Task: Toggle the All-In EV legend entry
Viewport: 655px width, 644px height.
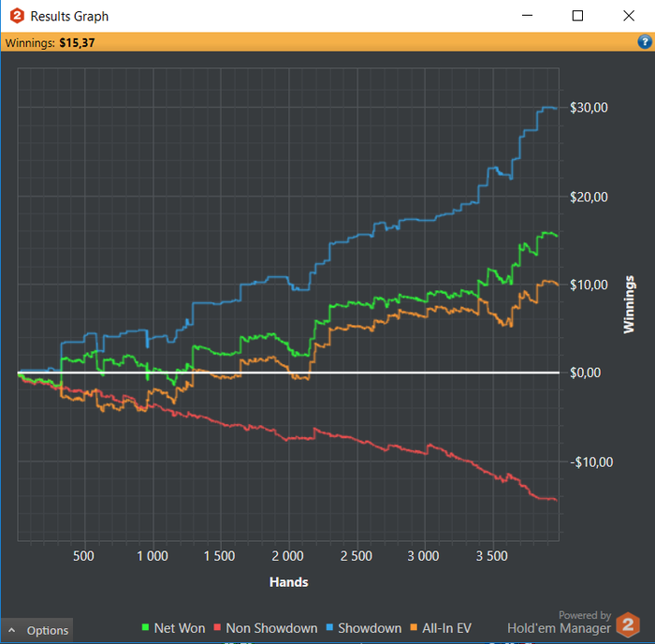Action: [441, 628]
